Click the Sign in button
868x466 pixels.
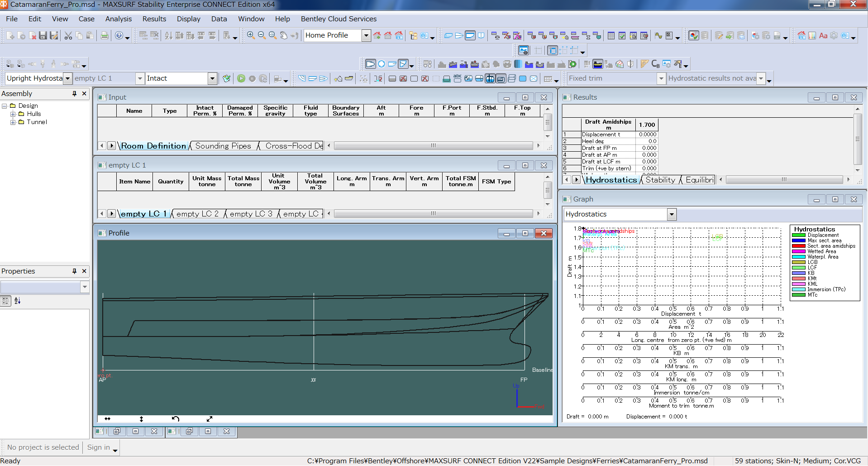tap(99, 447)
